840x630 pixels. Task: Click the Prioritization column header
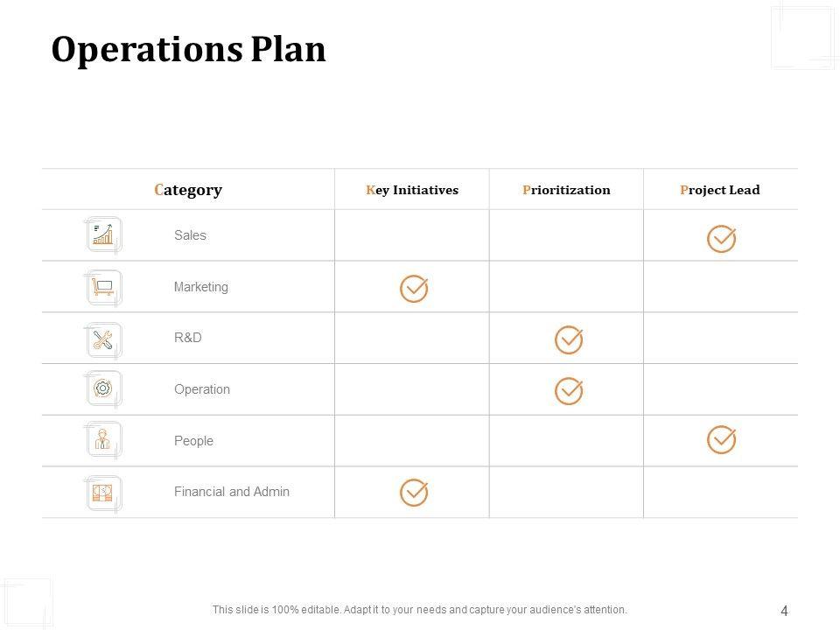pyautogui.click(x=566, y=190)
